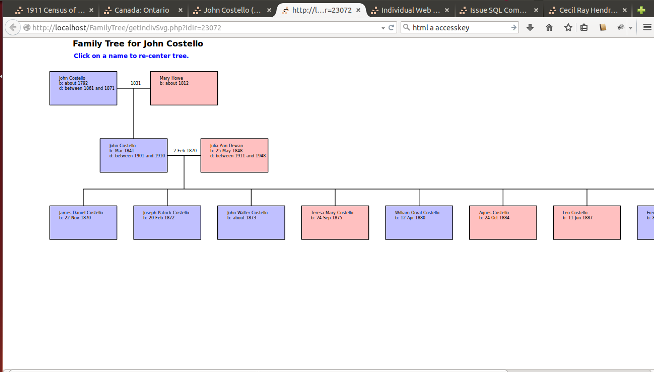Image resolution: width=654 pixels, height=372 pixels.
Task: Switch to the Individual Web tab
Action: tap(410, 10)
